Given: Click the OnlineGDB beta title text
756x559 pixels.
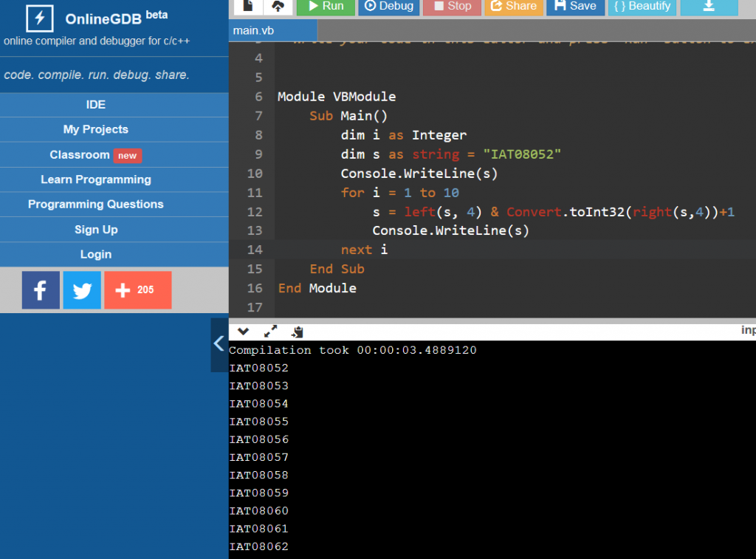Looking at the screenshot, I should 116,18.
